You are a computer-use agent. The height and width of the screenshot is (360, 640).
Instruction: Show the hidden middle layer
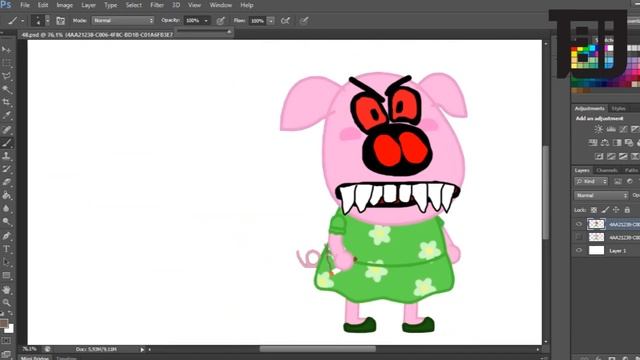(x=579, y=237)
